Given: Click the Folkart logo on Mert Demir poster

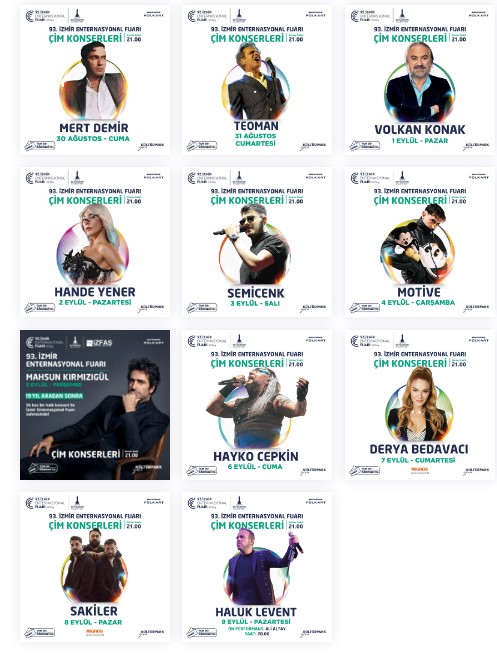Looking at the screenshot, I should [x=154, y=15].
